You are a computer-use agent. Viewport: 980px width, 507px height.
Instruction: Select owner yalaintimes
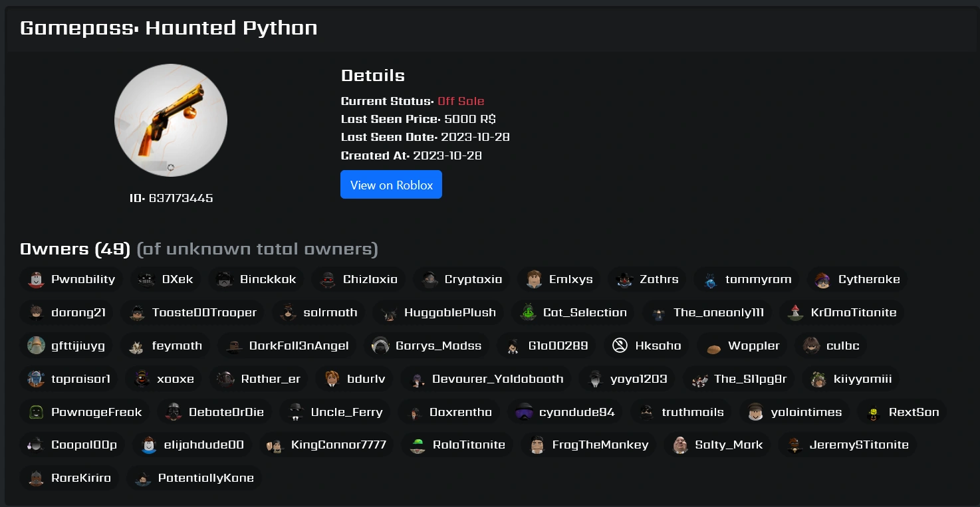point(794,412)
